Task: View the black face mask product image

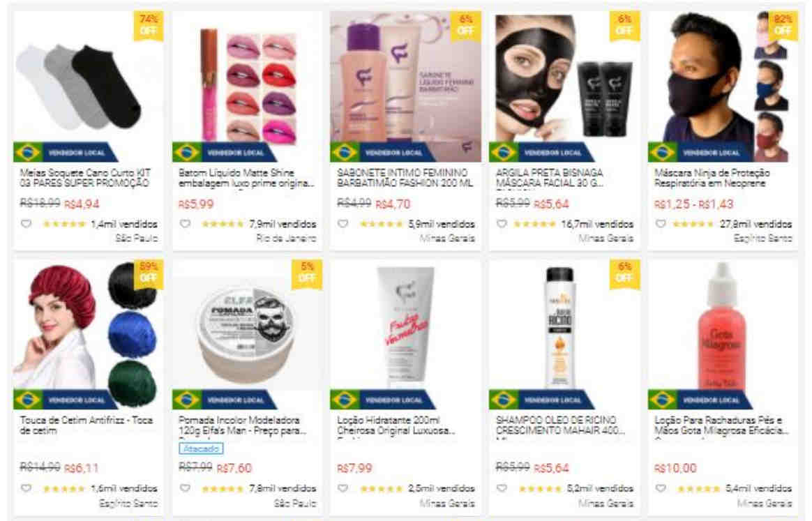Action: (564, 86)
